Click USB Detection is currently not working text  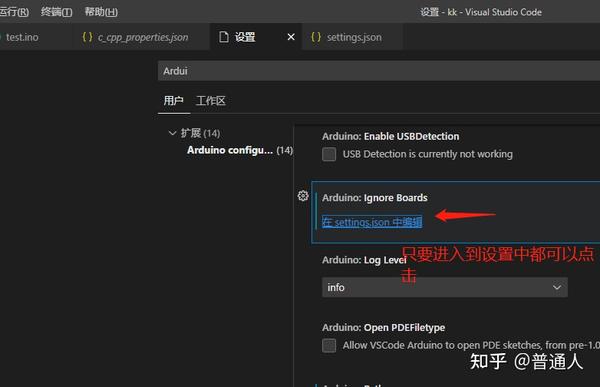427,154
